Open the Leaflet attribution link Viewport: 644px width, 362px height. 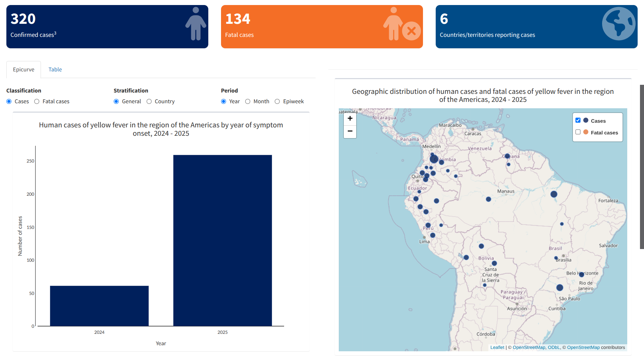tap(497, 347)
